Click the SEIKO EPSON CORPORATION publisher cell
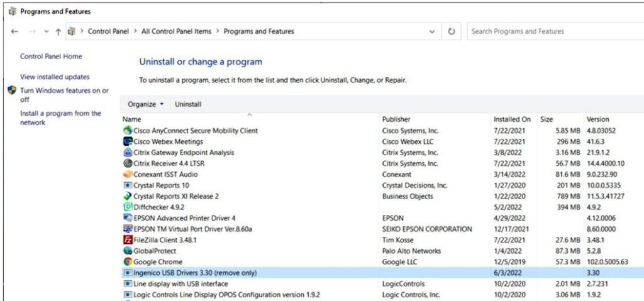Screen dimensions: 644x301 point(427,229)
